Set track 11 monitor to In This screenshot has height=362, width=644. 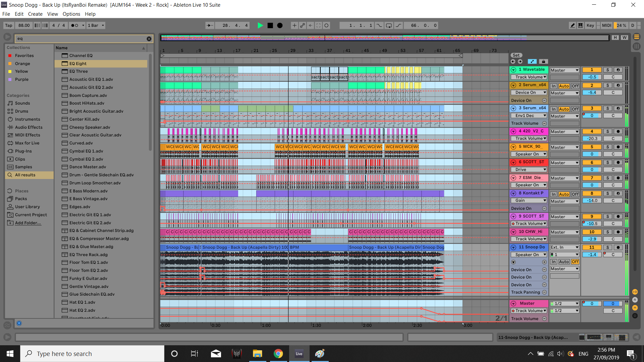point(554,262)
